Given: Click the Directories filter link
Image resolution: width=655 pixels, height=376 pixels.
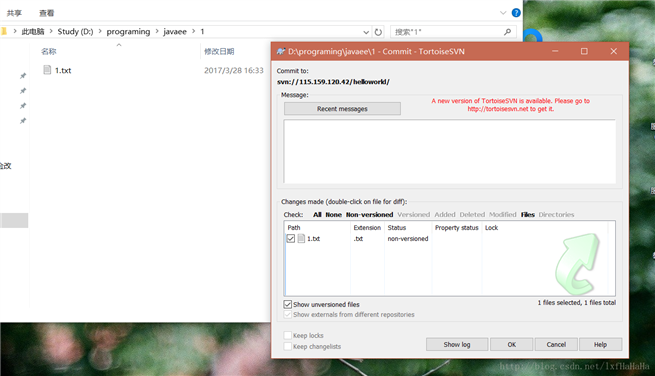Looking at the screenshot, I should [556, 214].
